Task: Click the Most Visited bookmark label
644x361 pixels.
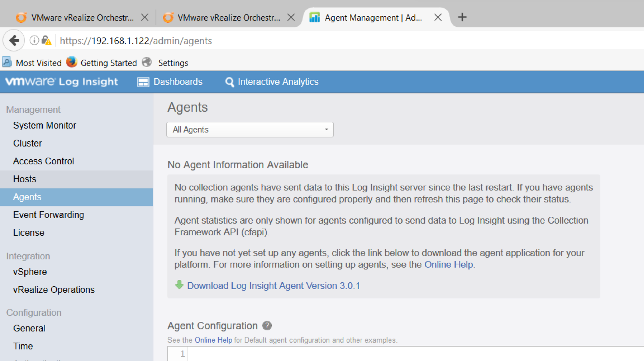Action: pos(39,63)
